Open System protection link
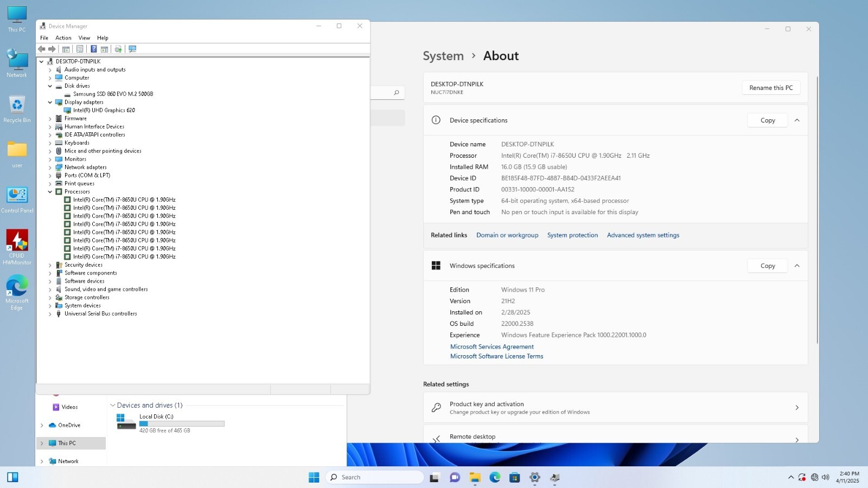 click(572, 235)
